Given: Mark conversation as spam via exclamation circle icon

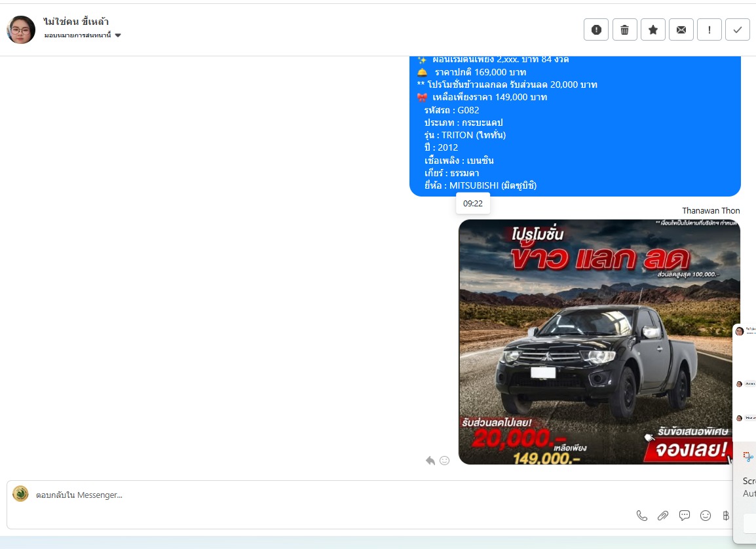Looking at the screenshot, I should pos(596,30).
